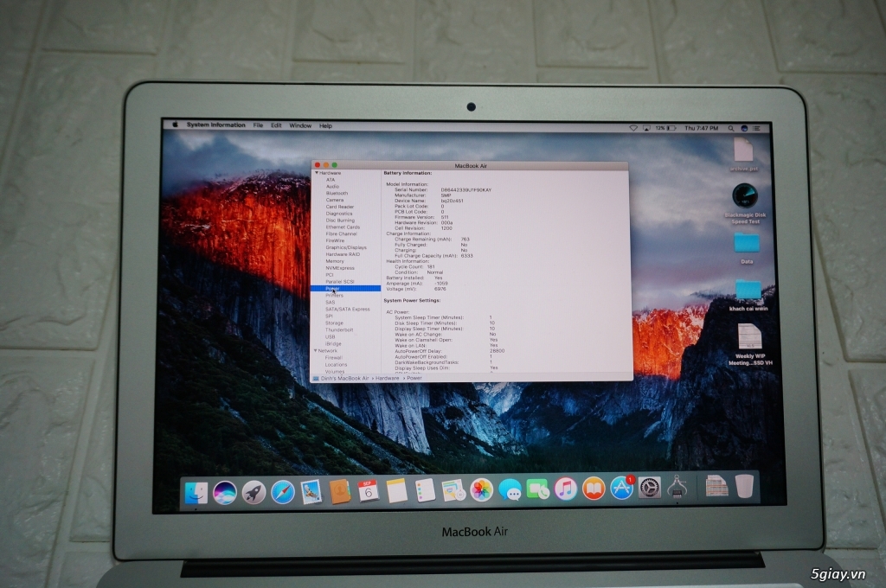This screenshot has height=588, width=886.
Task: Select Printers in the sidebar
Action: (334, 296)
